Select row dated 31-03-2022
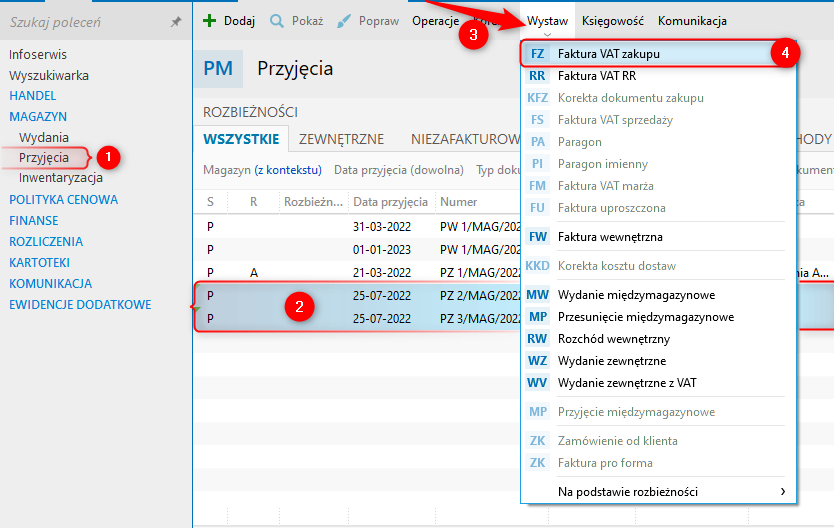The width and height of the screenshot is (834, 528). pyautogui.click(x=357, y=227)
